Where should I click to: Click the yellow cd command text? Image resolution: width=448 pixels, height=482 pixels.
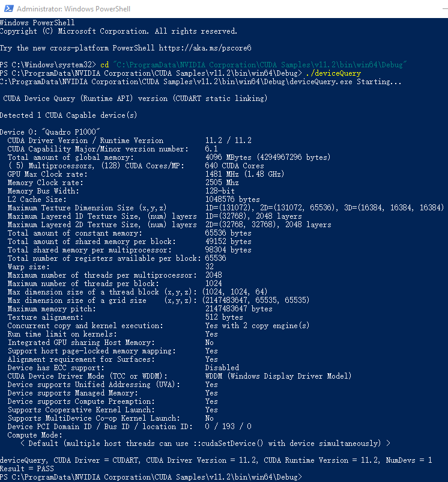[x=104, y=65]
